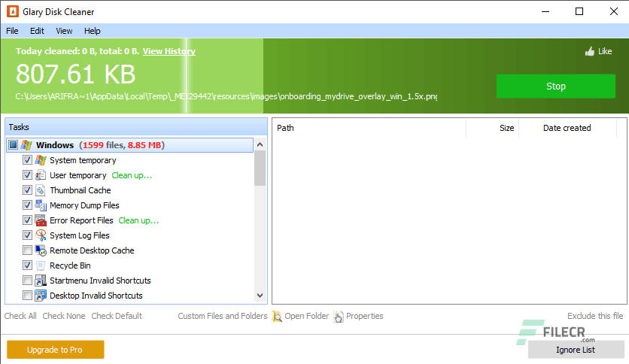Click the Remote Desktop Cache icon

click(41, 250)
